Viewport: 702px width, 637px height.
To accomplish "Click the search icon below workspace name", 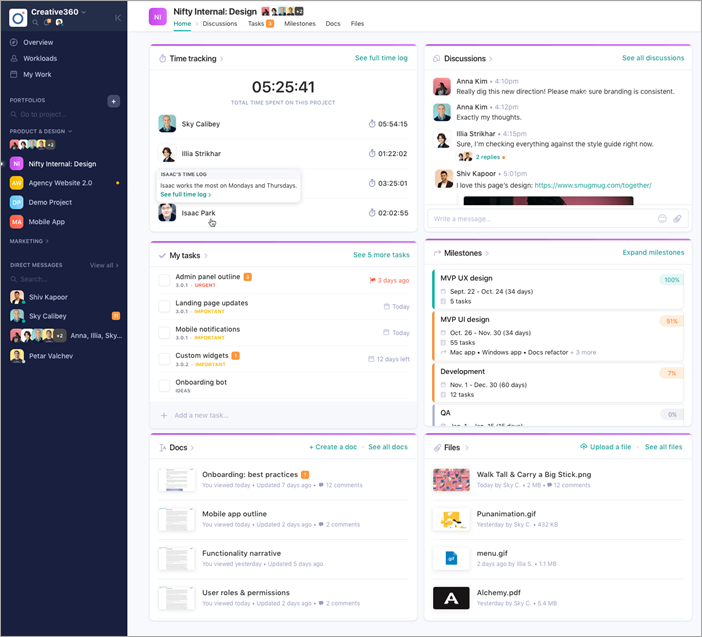I will pyautogui.click(x=35, y=22).
